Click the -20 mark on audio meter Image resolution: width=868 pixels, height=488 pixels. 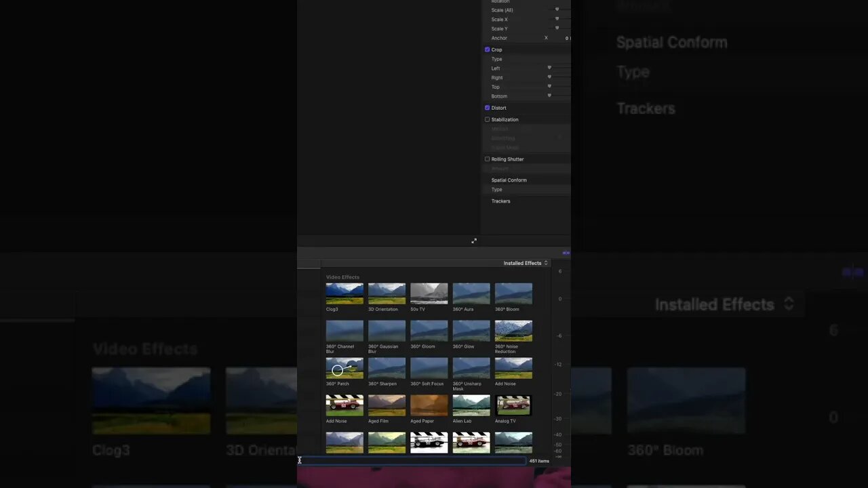tap(559, 394)
